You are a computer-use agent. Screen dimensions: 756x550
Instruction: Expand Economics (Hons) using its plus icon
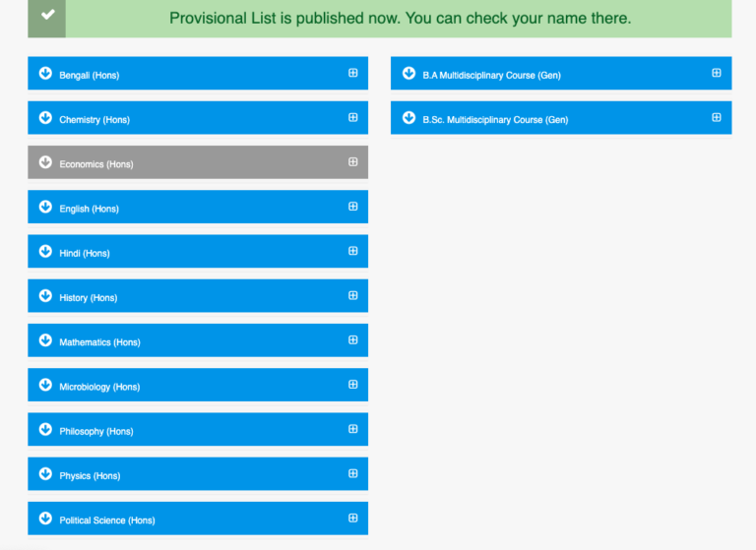[x=352, y=162]
